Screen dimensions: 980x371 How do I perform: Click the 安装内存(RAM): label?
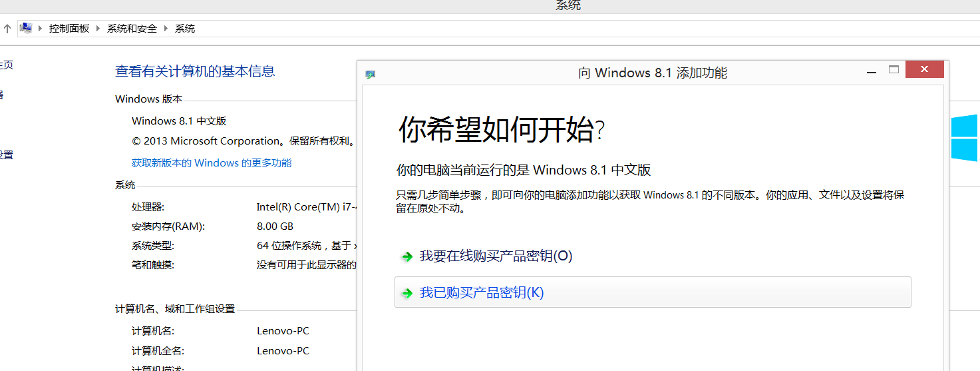coord(168,226)
